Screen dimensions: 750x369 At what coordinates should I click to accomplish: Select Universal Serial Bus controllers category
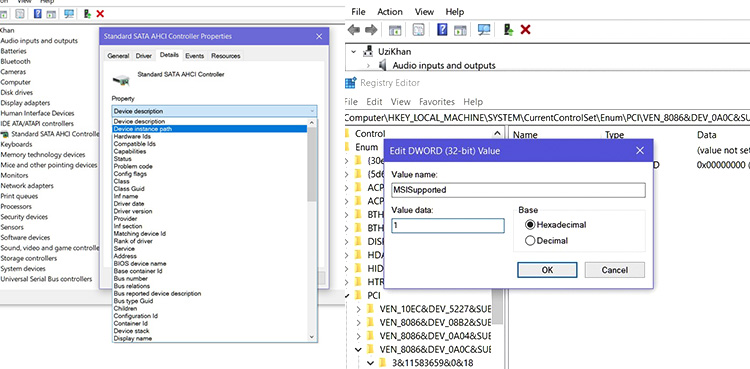pos(46,279)
